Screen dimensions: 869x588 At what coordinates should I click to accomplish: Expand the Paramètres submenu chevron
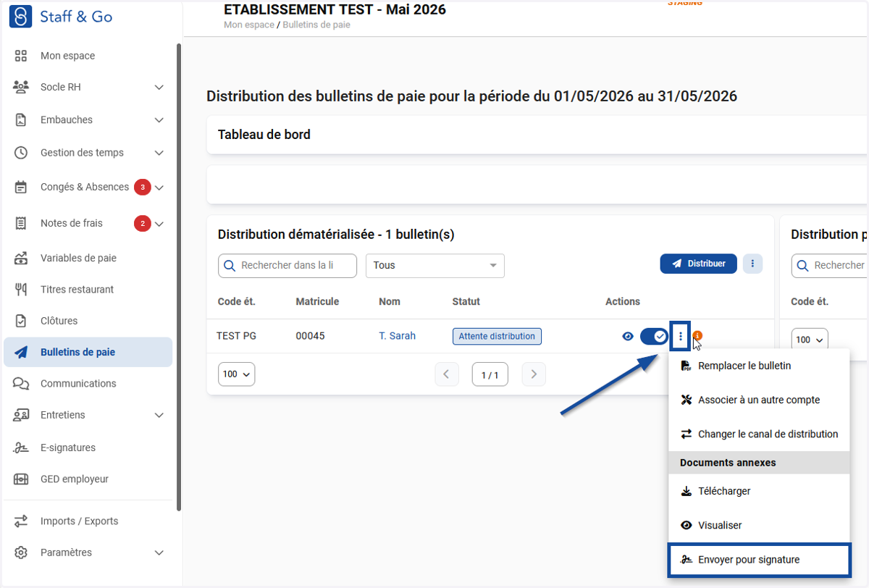[159, 553]
